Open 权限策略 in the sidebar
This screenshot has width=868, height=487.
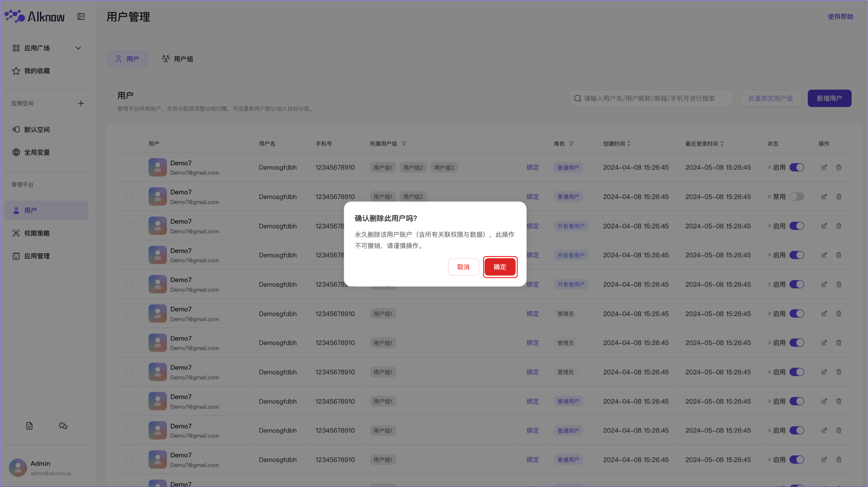tap(37, 233)
